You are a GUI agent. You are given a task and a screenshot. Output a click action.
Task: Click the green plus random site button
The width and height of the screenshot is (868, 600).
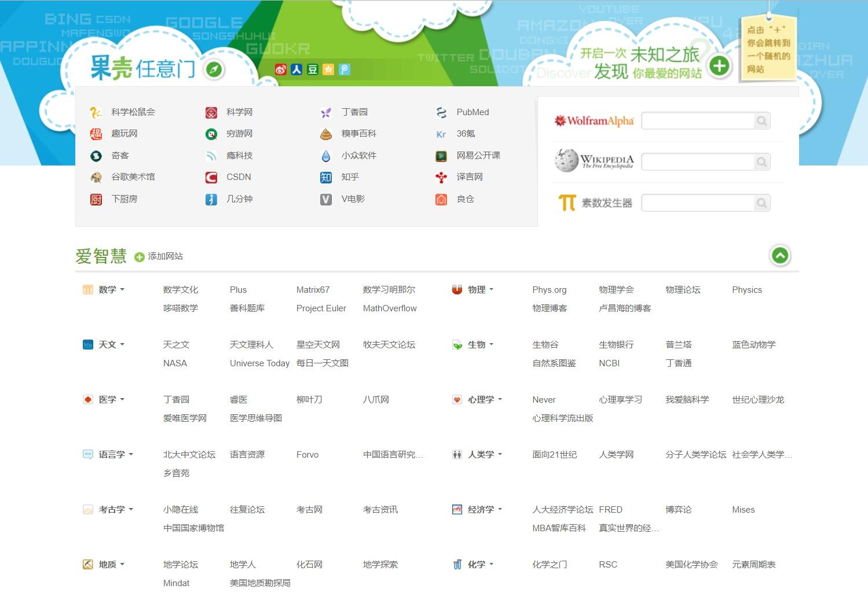pos(719,66)
